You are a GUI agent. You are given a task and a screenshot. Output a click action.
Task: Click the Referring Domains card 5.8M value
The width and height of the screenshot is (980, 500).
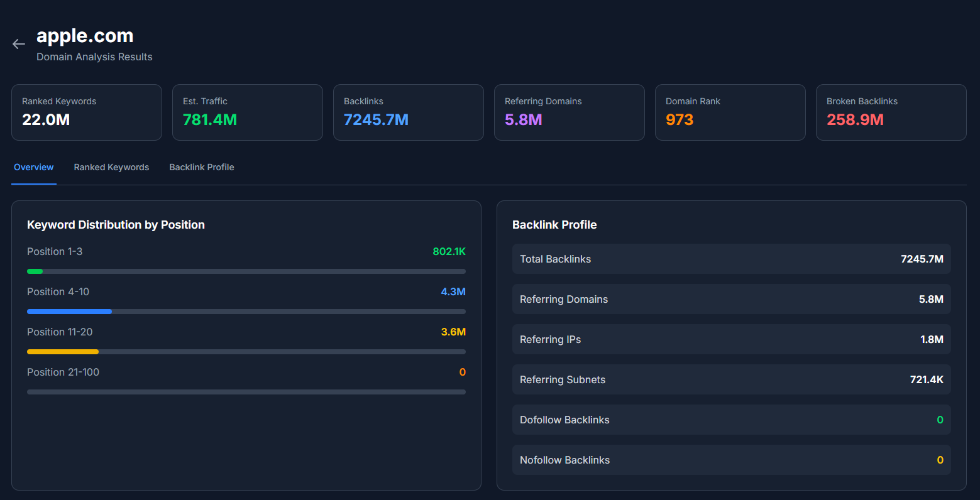pyautogui.click(x=524, y=119)
